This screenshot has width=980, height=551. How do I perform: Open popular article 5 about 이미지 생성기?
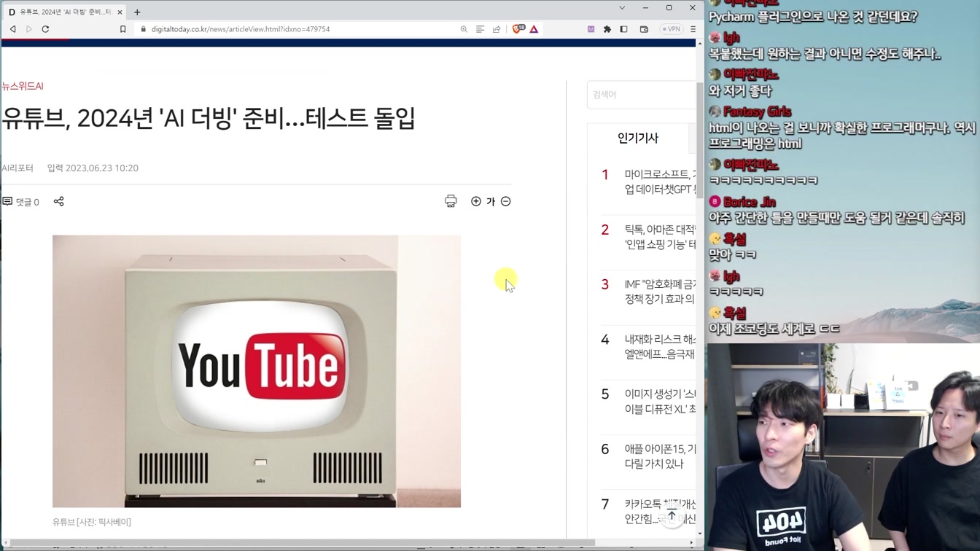click(660, 401)
